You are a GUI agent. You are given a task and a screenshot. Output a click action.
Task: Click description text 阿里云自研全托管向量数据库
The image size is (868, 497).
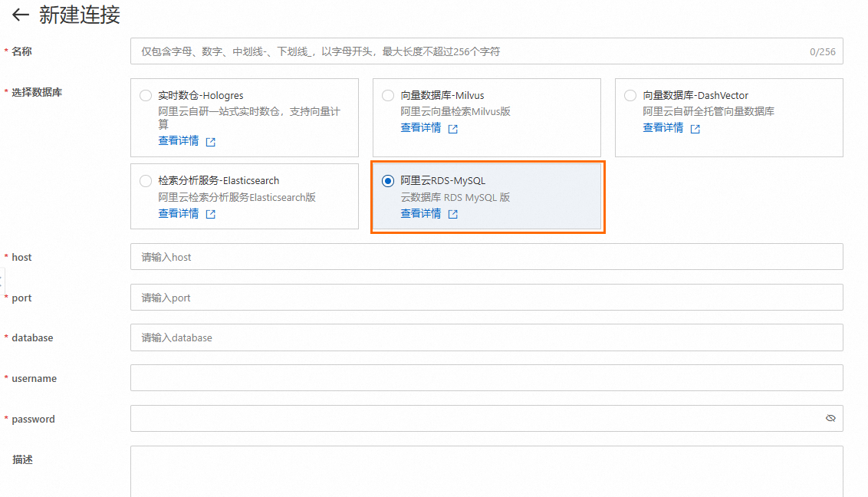(x=708, y=112)
